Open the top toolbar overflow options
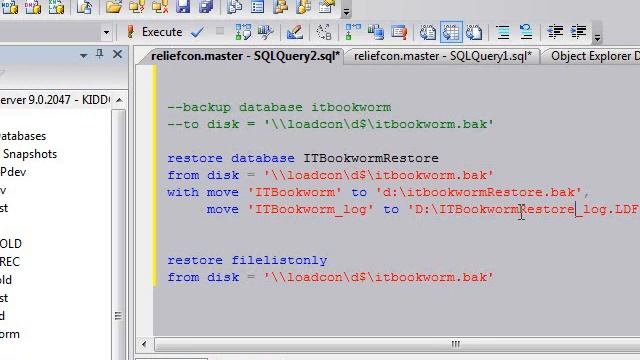 pyautogui.click(x=346, y=12)
